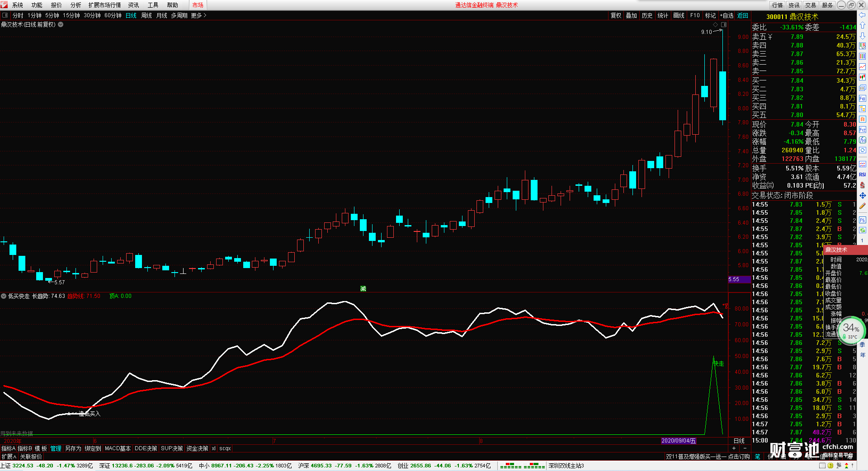Screen dimensions: 868x471
Task: Click the 上证 3224.53 index readout
Action: (47, 466)
